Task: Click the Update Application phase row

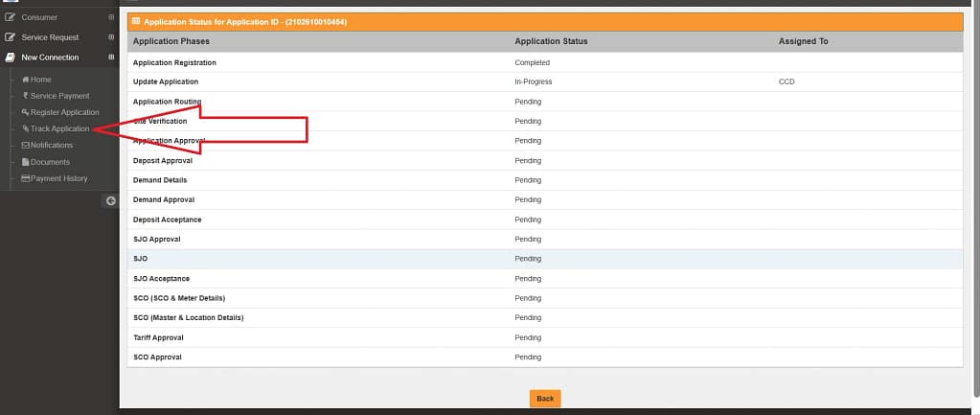Action: point(166,81)
